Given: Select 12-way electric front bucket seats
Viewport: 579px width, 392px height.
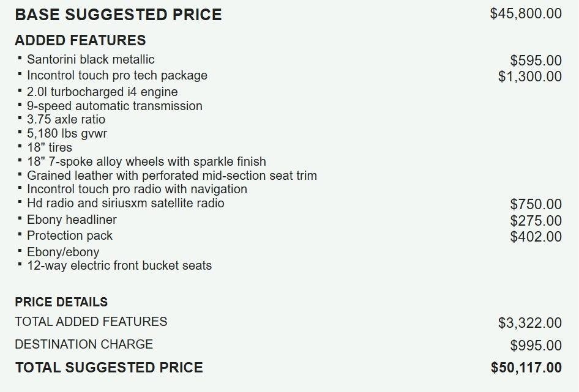Looking at the screenshot, I should [x=119, y=265].
